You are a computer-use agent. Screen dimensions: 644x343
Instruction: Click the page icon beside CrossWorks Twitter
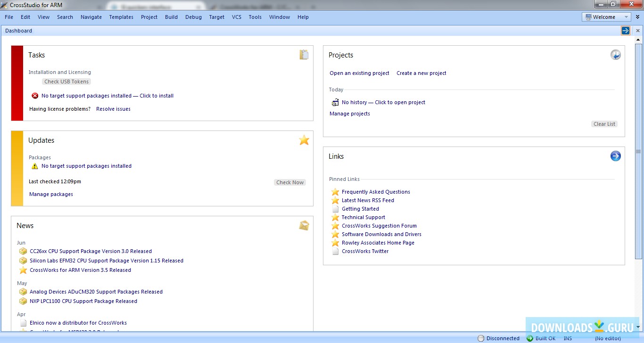pyautogui.click(x=335, y=251)
